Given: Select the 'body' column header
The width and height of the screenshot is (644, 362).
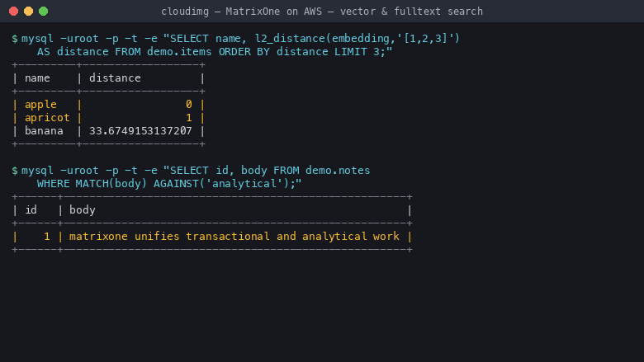Looking at the screenshot, I should point(82,210).
